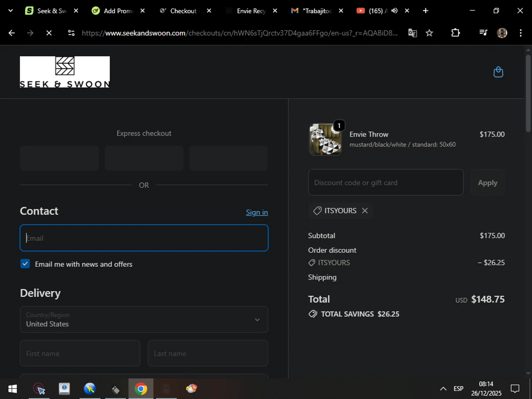Click the ESP language indicator

click(458, 389)
